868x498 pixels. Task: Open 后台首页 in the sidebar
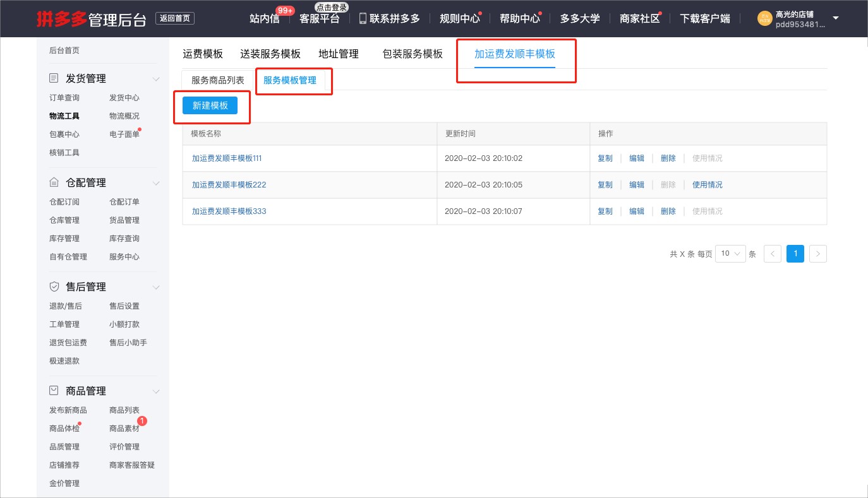64,50
